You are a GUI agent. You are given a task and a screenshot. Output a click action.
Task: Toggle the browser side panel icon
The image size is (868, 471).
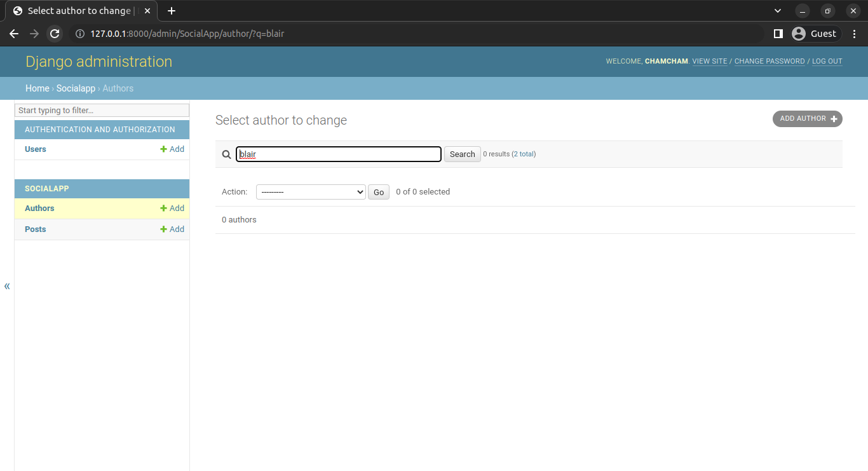pos(778,34)
